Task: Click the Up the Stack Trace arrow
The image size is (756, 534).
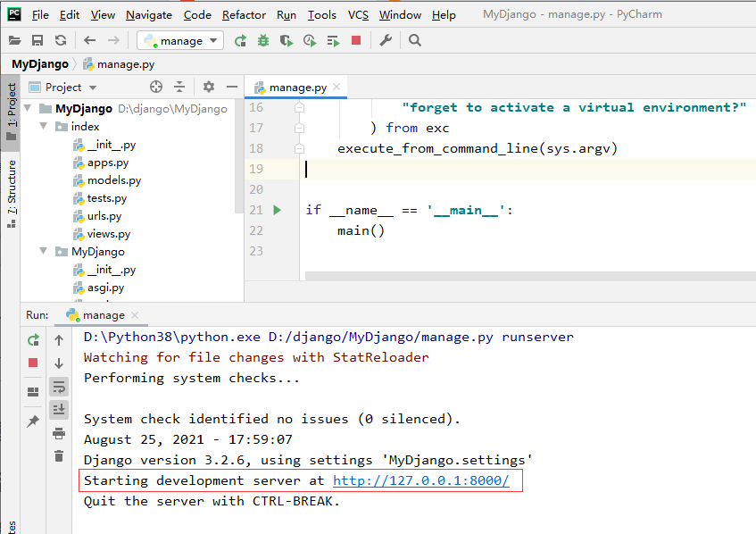Action: [59, 340]
